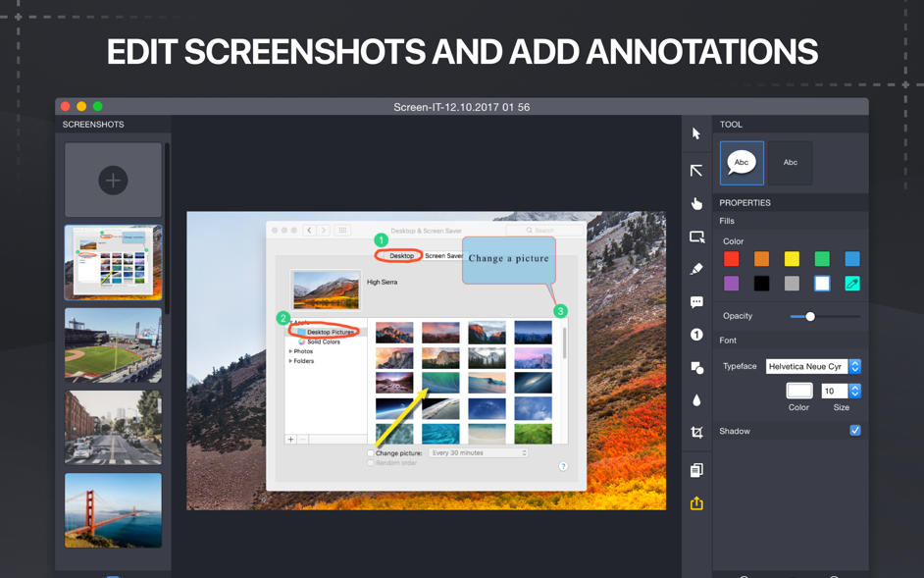Viewport: 924px width, 578px height.
Task: Click the font Size stepper arrows
Action: [855, 391]
